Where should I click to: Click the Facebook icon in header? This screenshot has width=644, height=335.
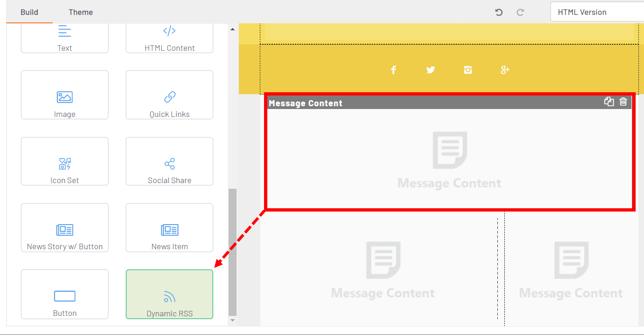393,70
